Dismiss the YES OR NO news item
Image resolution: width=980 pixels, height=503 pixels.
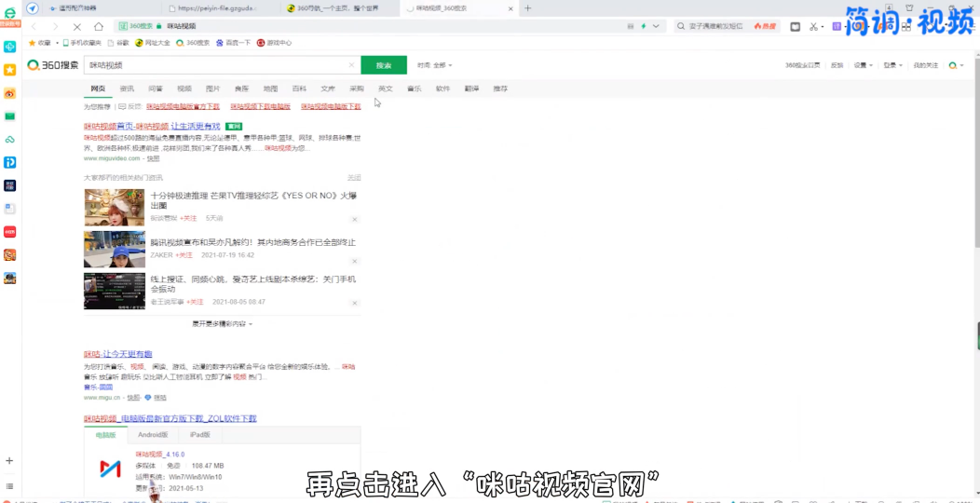pos(354,220)
